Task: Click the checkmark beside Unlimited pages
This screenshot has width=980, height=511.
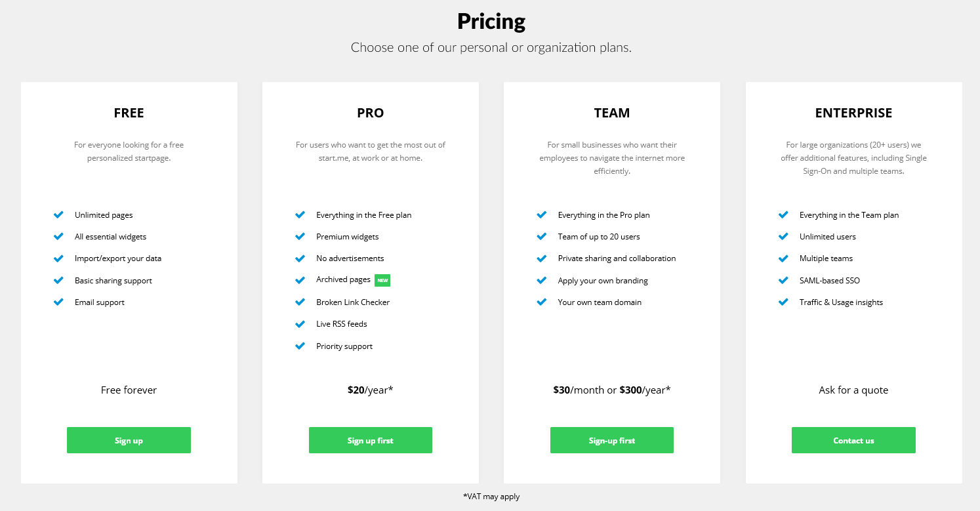Action: click(x=58, y=215)
